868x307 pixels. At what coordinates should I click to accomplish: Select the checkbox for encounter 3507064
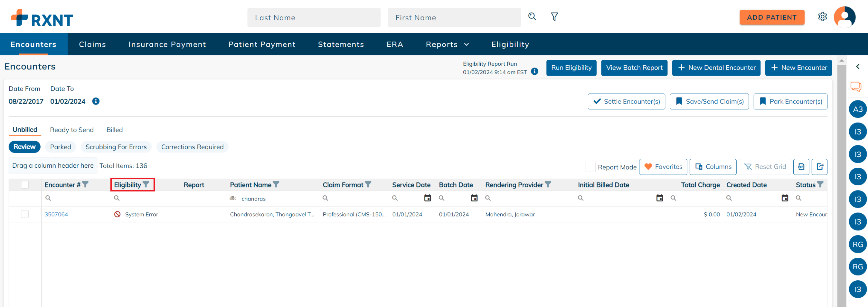click(25, 214)
